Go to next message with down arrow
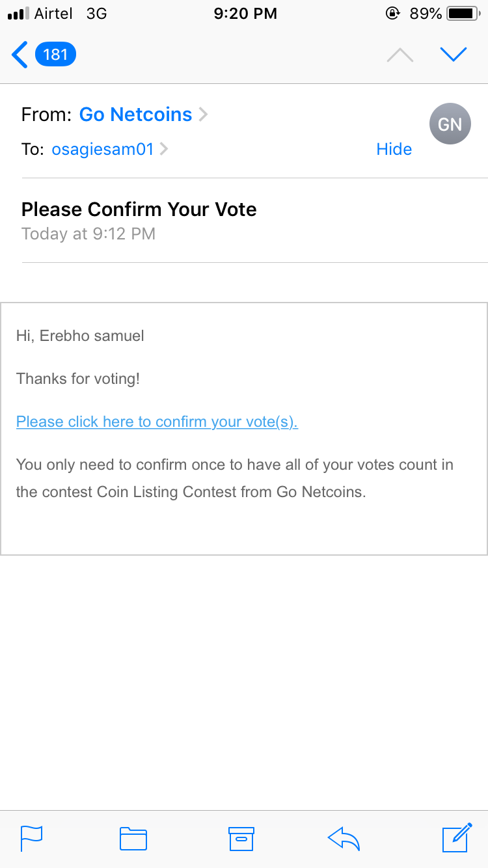Viewport: 488px width, 868px height. click(x=454, y=55)
